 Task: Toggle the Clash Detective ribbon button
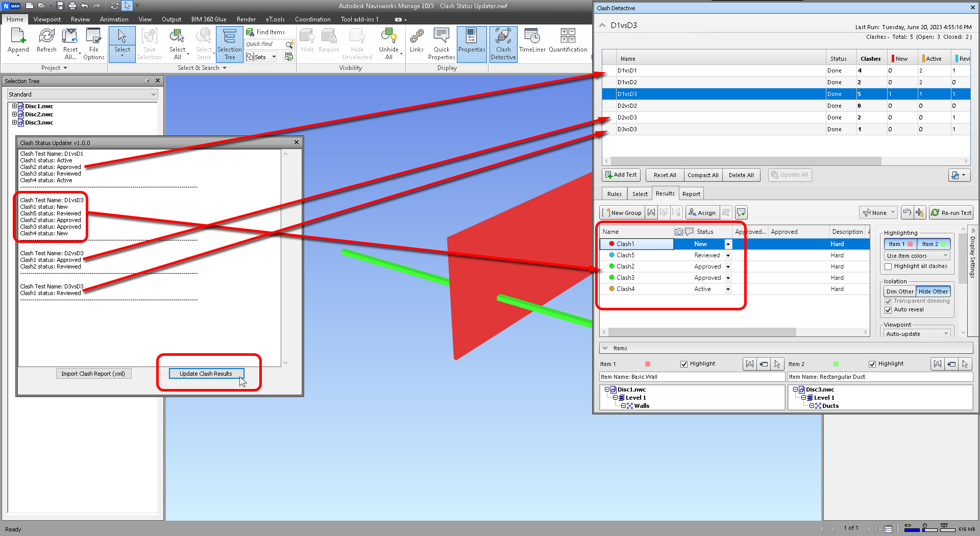(503, 44)
